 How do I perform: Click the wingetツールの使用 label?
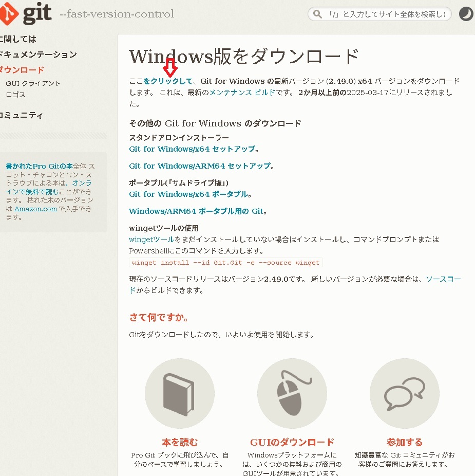point(164,228)
